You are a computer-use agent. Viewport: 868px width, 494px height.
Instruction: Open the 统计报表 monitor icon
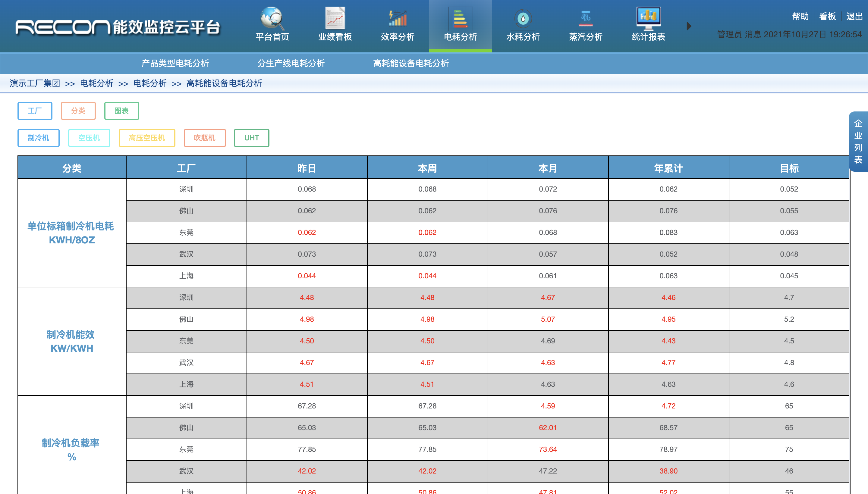tap(648, 18)
